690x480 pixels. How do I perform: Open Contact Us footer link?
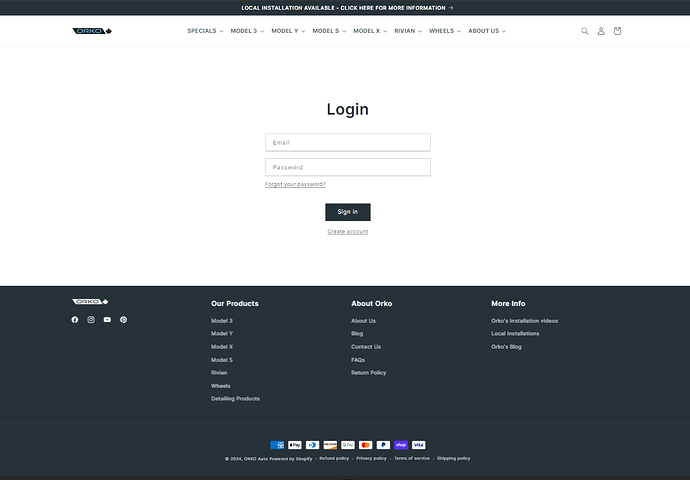366,347
